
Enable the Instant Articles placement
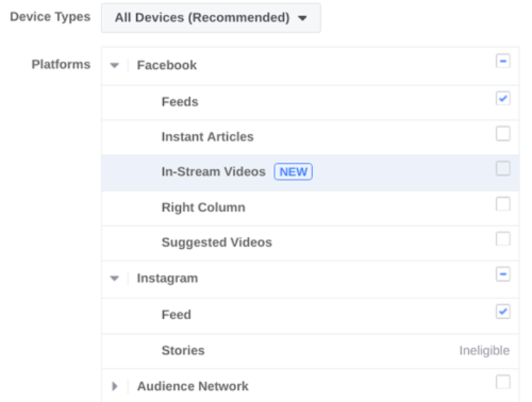503,134
